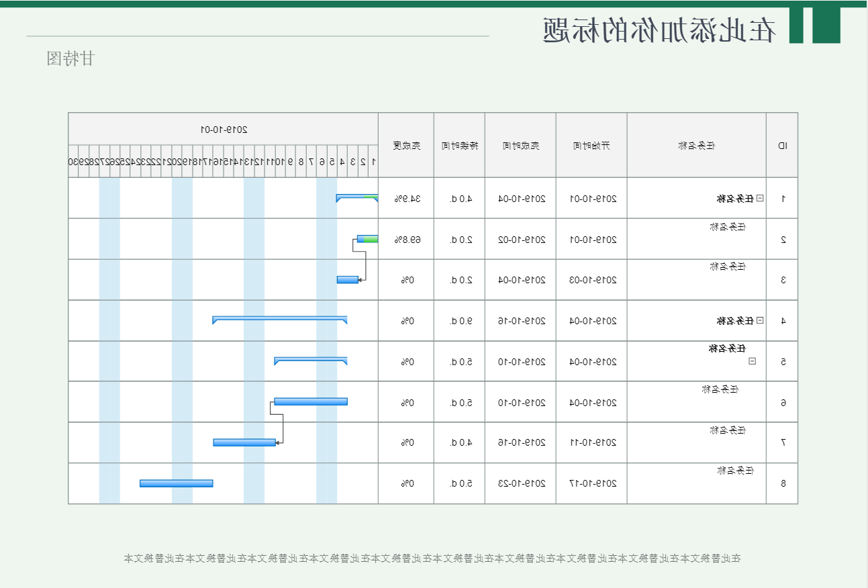Select the Gantt bar for task 7
Image resolution: width=868 pixels, height=588 pixels.
pos(244,442)
